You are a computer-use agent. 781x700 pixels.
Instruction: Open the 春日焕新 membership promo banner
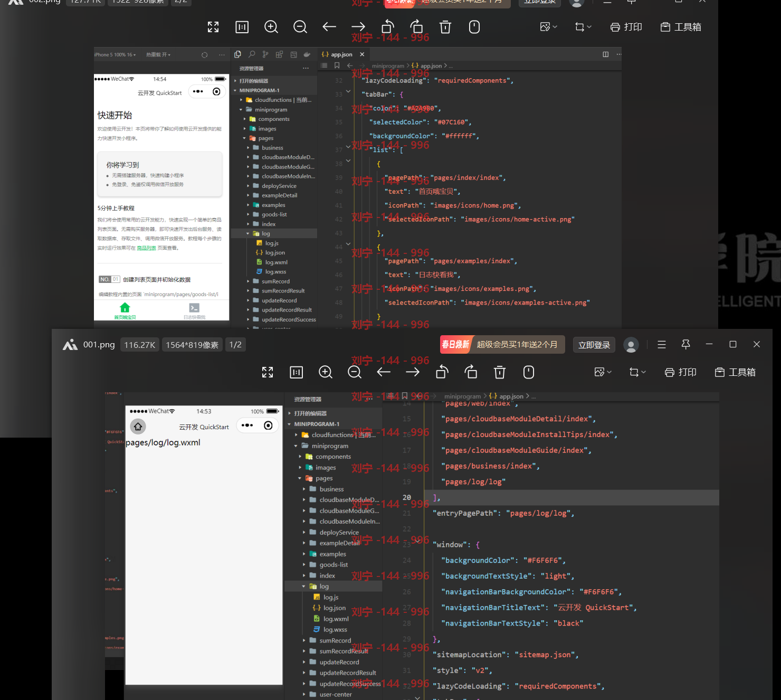click(502, 345)
